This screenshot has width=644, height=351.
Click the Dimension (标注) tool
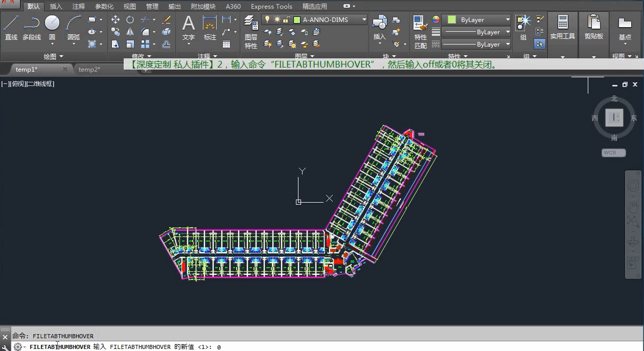click(x=210, y=28)
